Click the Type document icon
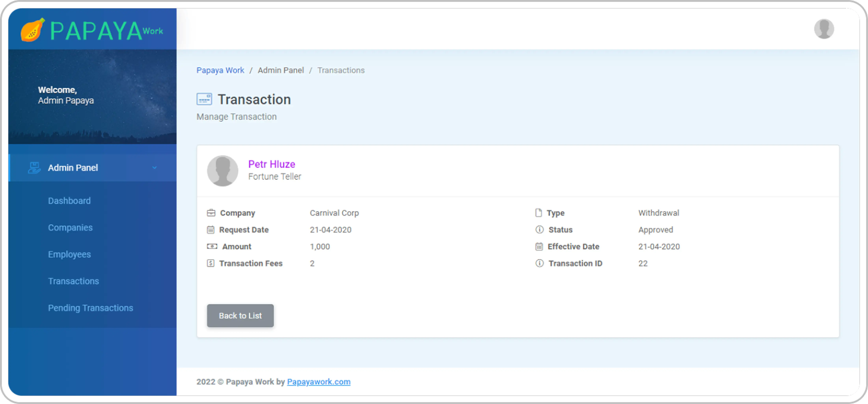868x404 pixels. click(x=538, y=212)
